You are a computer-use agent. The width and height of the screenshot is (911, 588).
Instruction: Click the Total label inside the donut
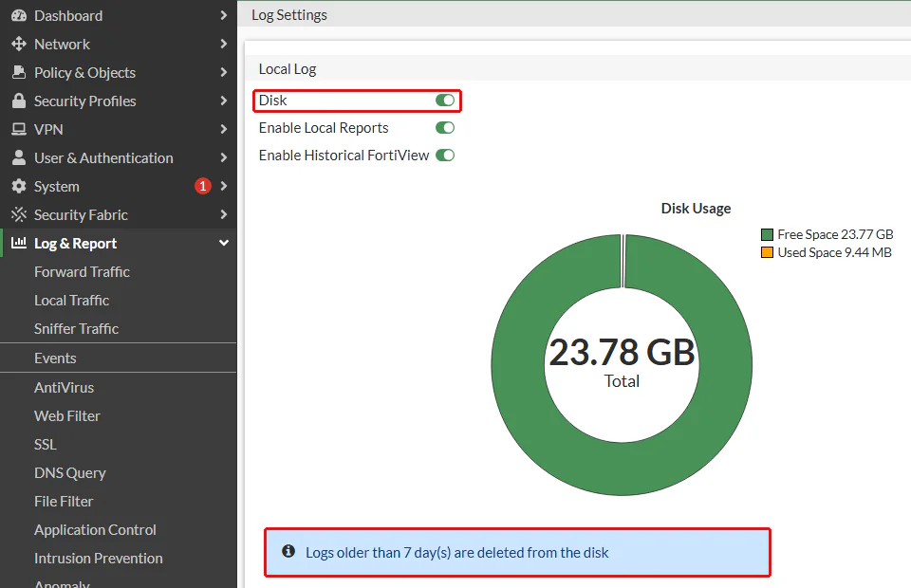pos(622,381)
